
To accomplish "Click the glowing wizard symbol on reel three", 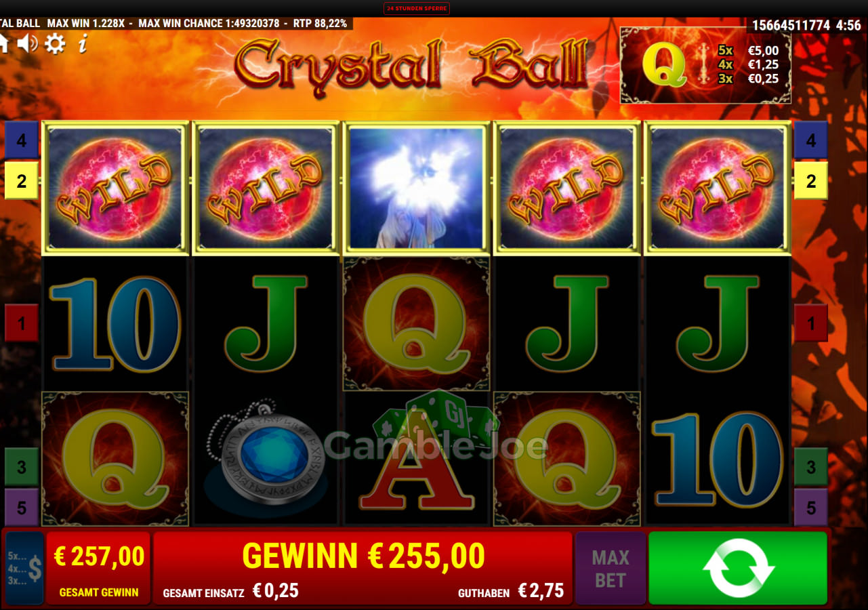I will [417, 188].
